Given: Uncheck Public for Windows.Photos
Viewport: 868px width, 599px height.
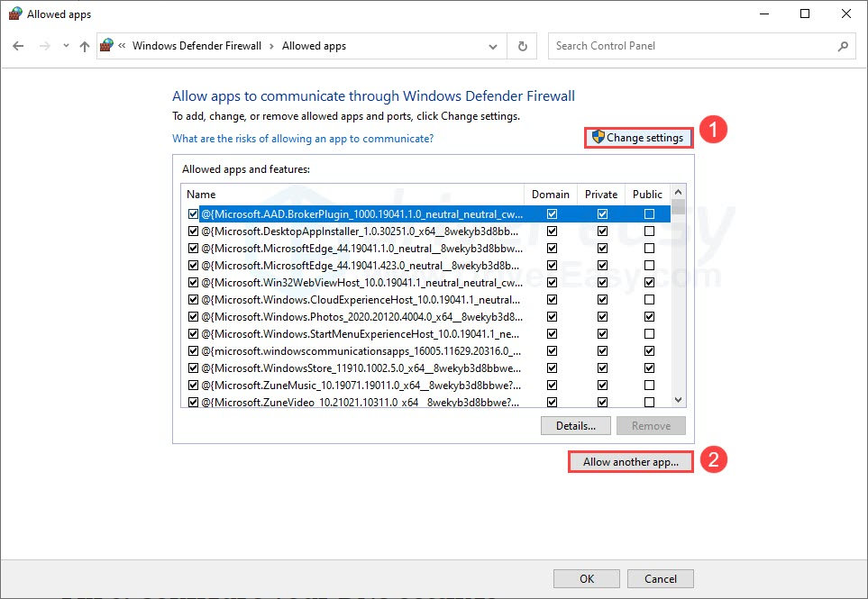Looking at the screenshot, I should pyautogui.click(x=649, y=317).
